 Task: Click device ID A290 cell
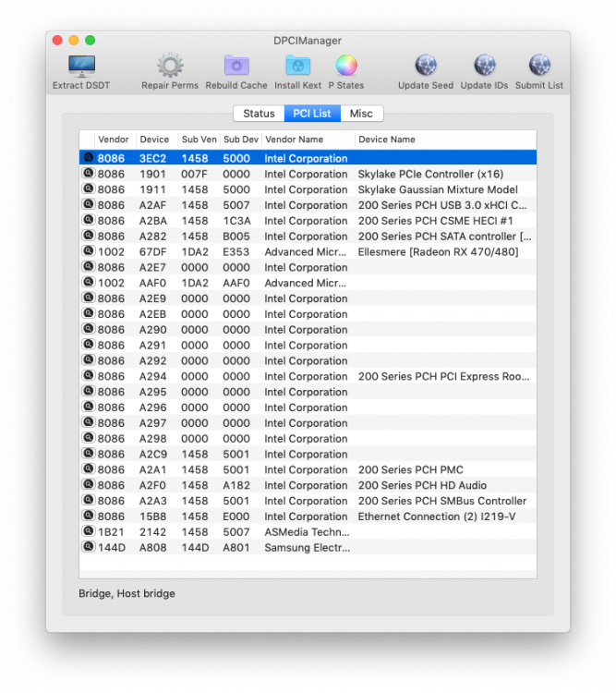153,330
